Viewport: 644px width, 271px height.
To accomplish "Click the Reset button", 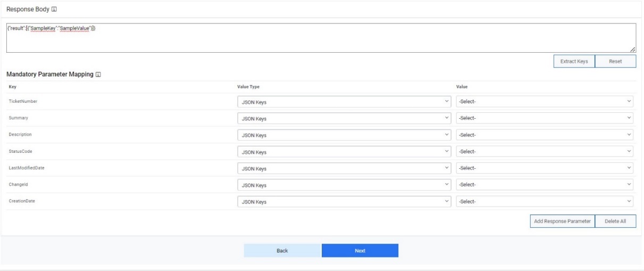I will [615, 61].
